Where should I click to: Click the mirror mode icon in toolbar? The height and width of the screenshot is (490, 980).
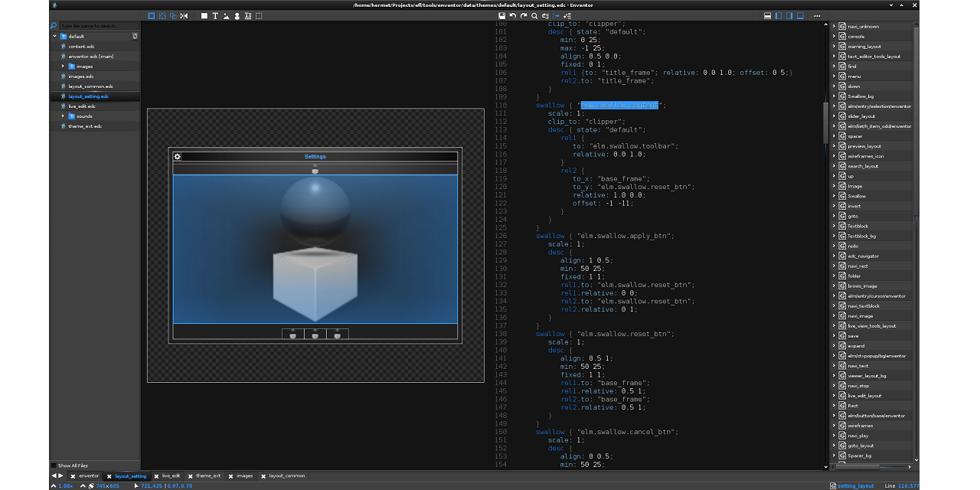[x=184, y=16]
